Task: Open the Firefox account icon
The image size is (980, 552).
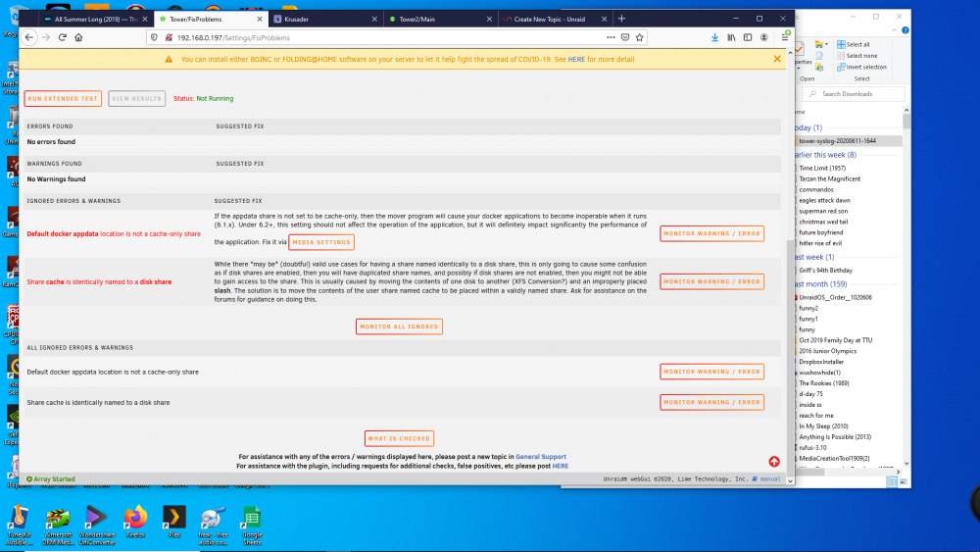Action: point(763,37)
